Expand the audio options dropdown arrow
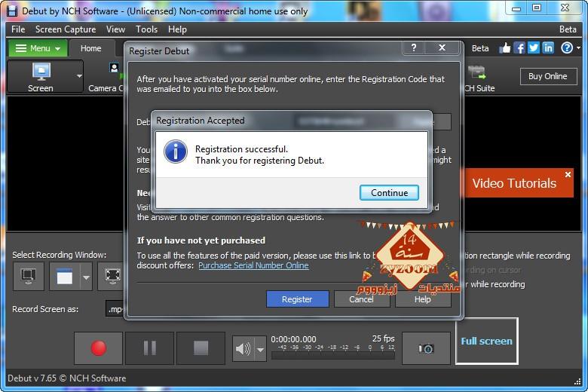The height and width of the screenshot is (392, 588). tap(260, 349)
